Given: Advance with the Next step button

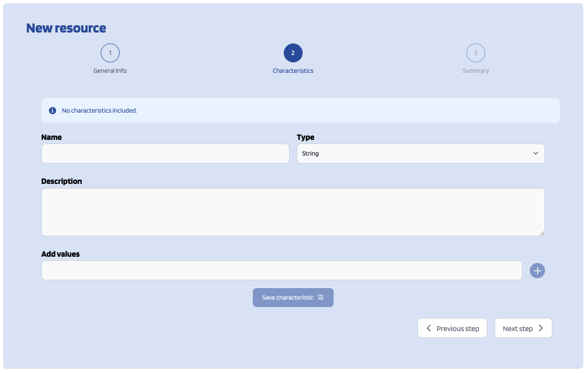Looking at the screenshot, I should 523,328.
